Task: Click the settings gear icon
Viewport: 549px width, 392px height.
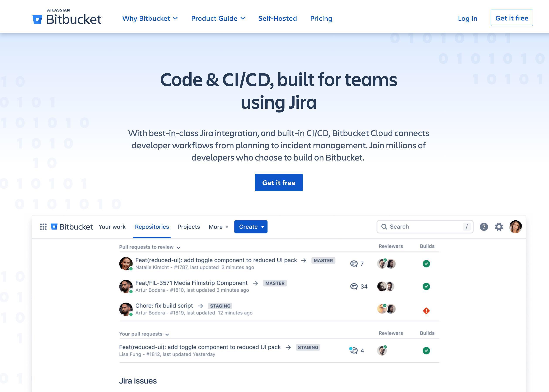Action: [x=498, y=226]
